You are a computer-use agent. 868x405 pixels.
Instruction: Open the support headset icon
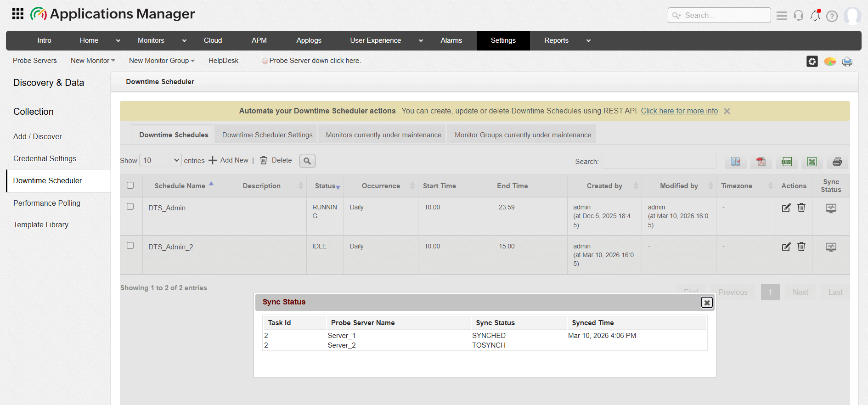click(799, 16)
